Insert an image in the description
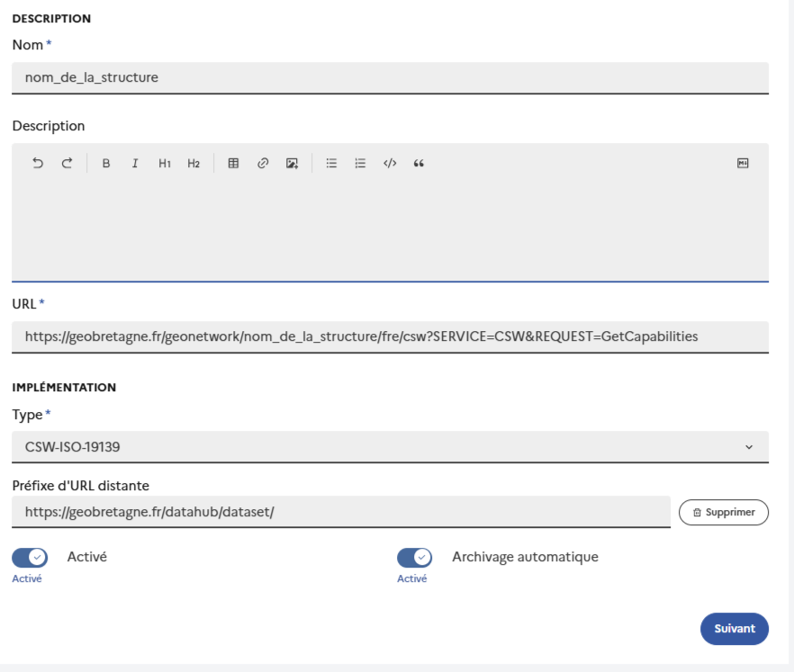The height and width of the screenshot is (672, 794). 292,164
